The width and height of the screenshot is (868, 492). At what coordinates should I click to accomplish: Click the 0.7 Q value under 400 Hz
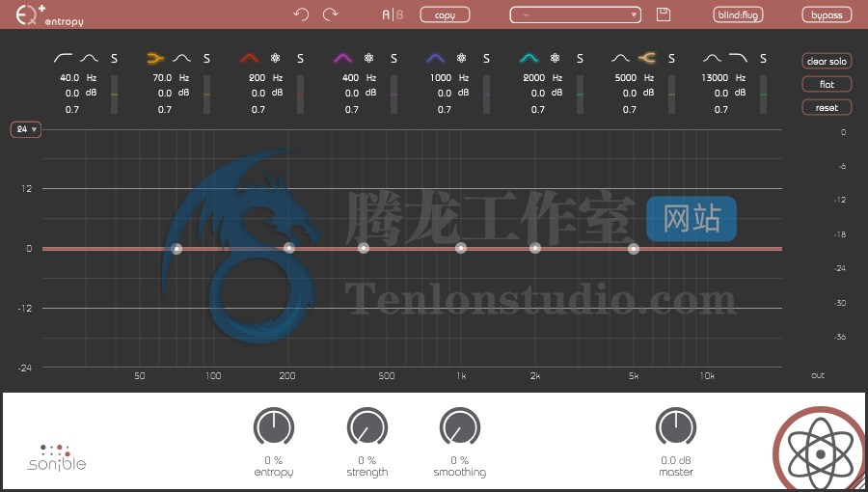pos(351,110)
